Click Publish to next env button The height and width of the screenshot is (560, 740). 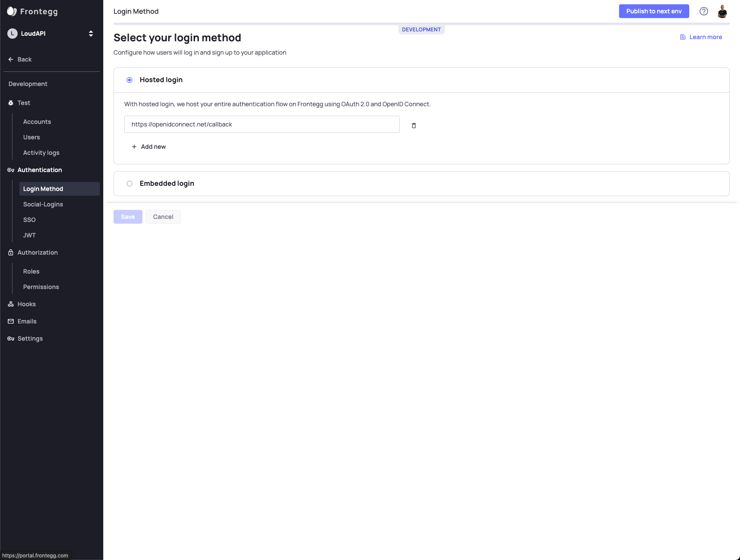pos(654,11)
